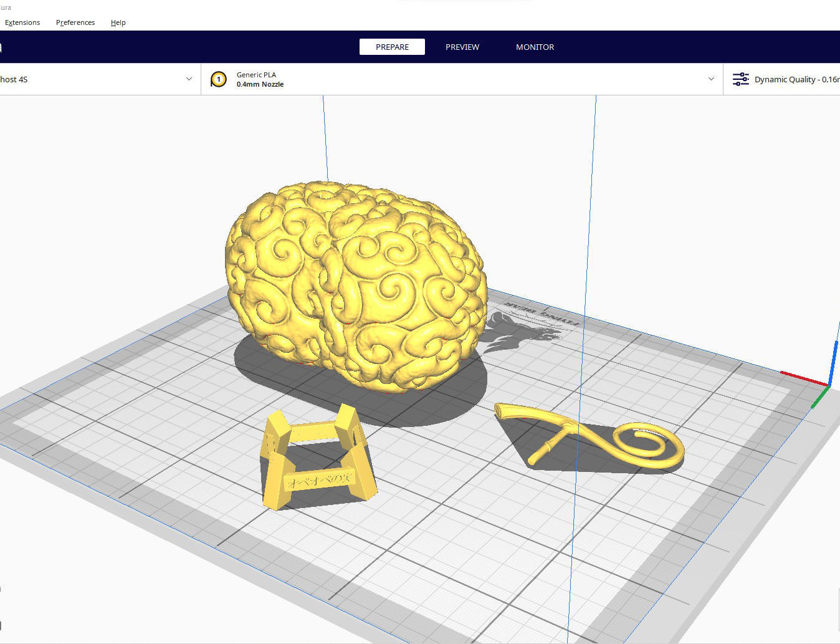Select the brain-shaped fruit model
The width and height of the screenshot is (840, 644).
(355, 287)
